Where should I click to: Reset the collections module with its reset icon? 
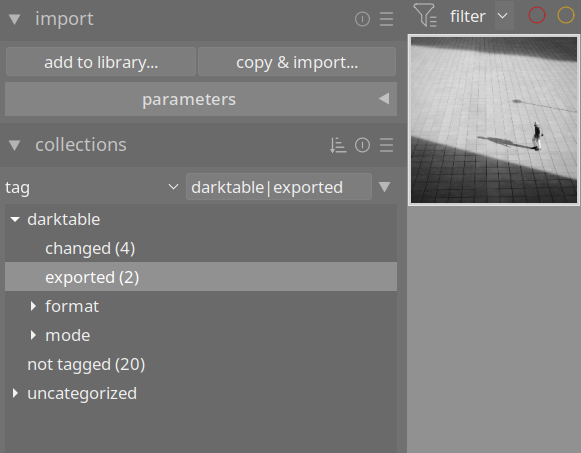[362, 145]
